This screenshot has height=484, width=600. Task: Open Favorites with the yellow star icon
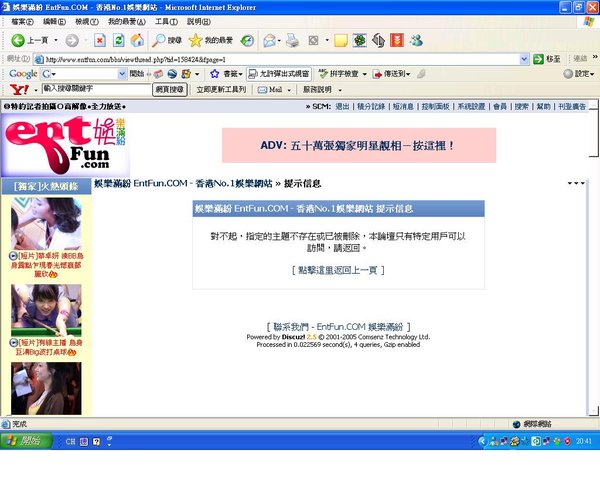[x=211, y=40]
